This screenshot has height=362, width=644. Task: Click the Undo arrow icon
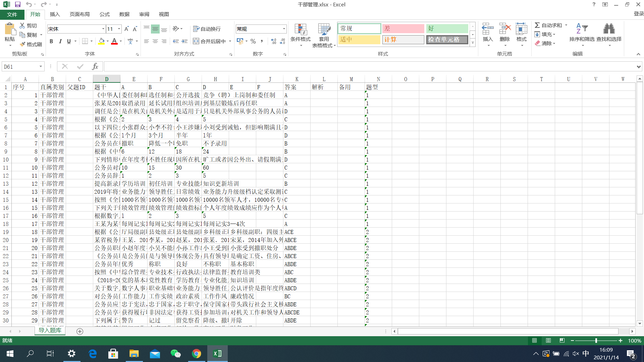click(x=29, y=4)
